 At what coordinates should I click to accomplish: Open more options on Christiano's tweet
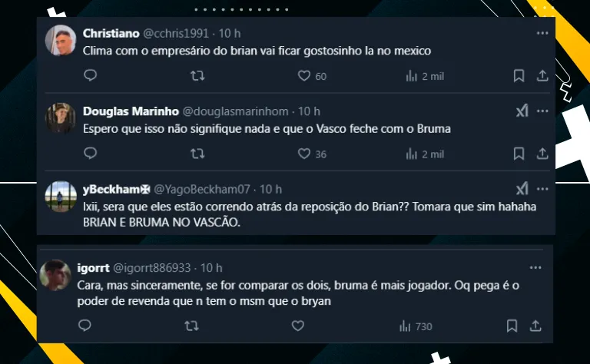[x=542, y=34]
